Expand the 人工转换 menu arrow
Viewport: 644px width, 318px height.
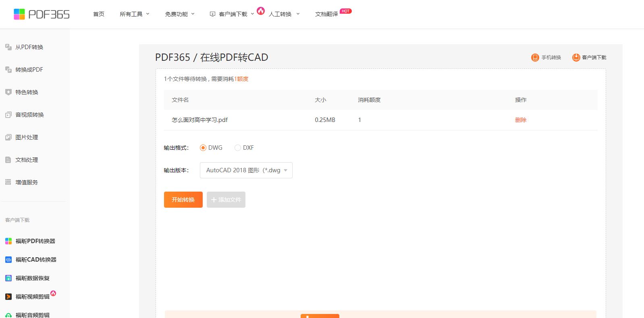[298, 14]
